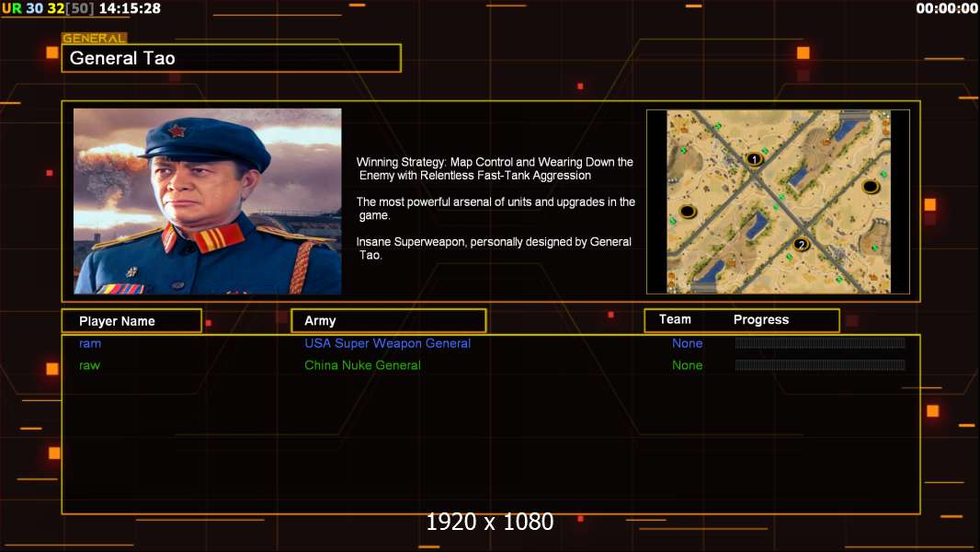Click loading progress bar for ram
The width and height of the screenshot is (980, 552).
[x=820, y=342]
